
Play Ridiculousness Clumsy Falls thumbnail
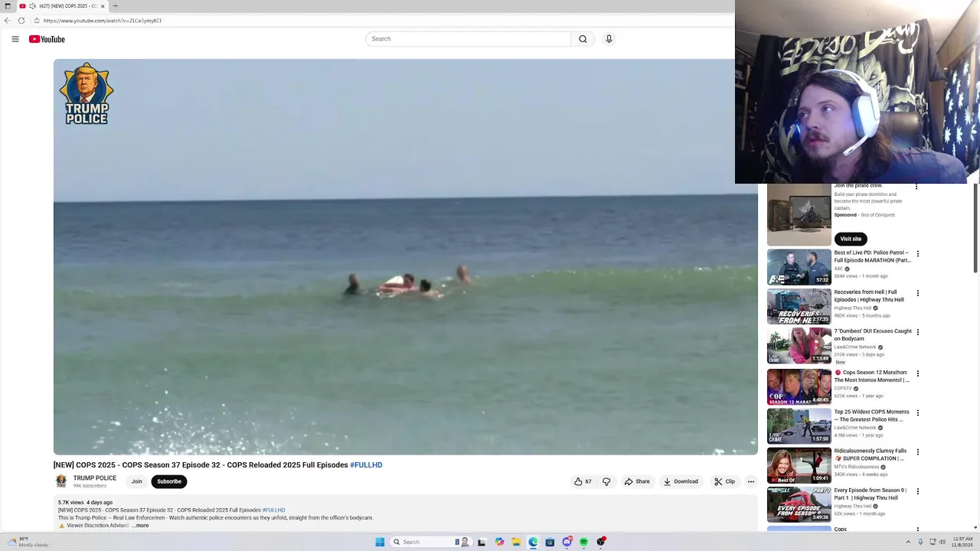coord(799,465)
